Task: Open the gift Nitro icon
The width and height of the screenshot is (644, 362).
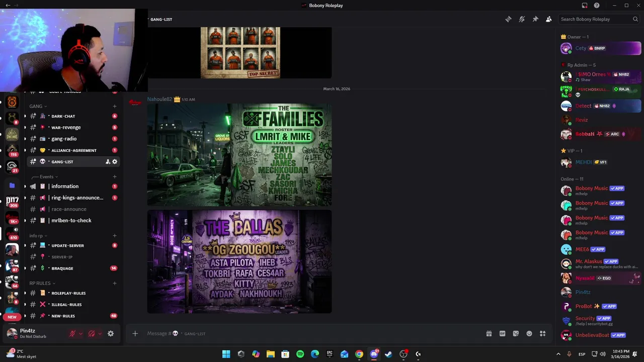Action: pos(489,333)
